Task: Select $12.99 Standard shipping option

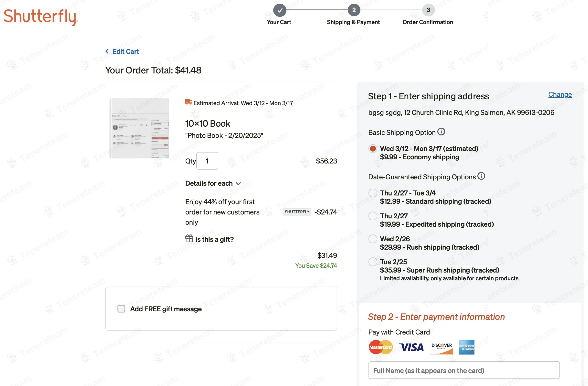Action: click(x=373, y=193)
